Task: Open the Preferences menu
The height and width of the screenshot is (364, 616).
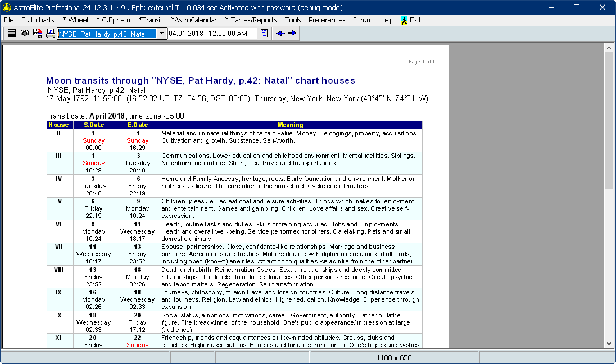Action: 327,20
